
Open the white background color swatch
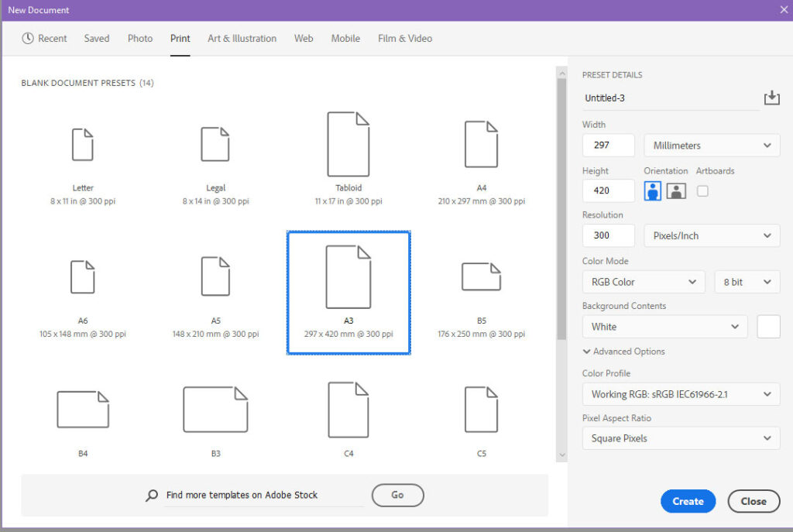[x=768, y=327]
